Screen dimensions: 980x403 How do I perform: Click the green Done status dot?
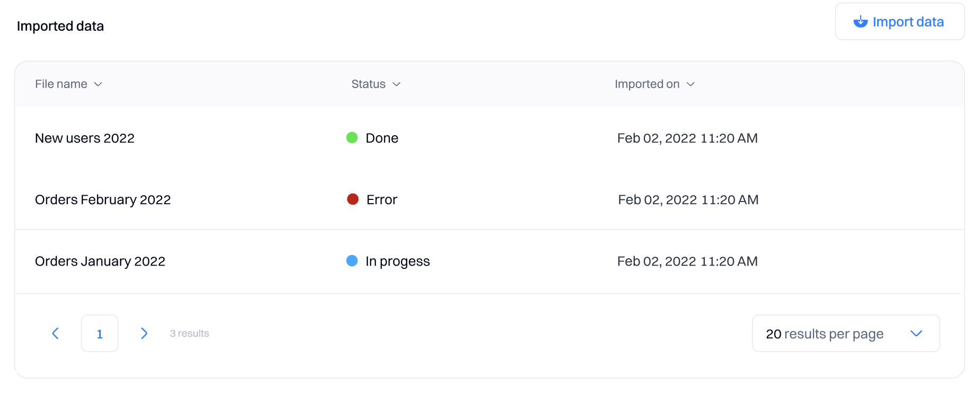[x=352, y=138]
